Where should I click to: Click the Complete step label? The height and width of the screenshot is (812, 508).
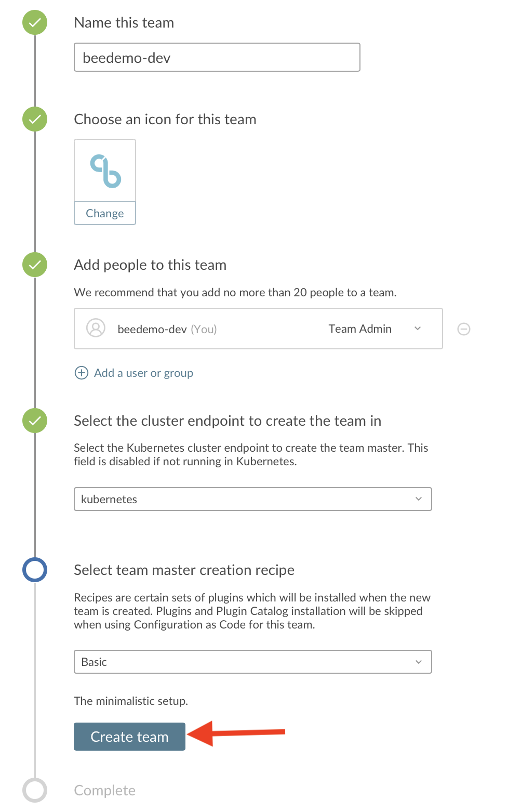coord(105,790)
